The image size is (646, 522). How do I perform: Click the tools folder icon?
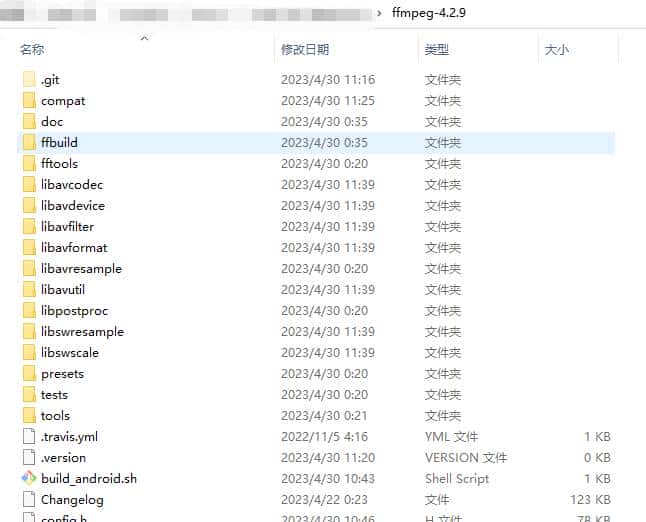29,416
